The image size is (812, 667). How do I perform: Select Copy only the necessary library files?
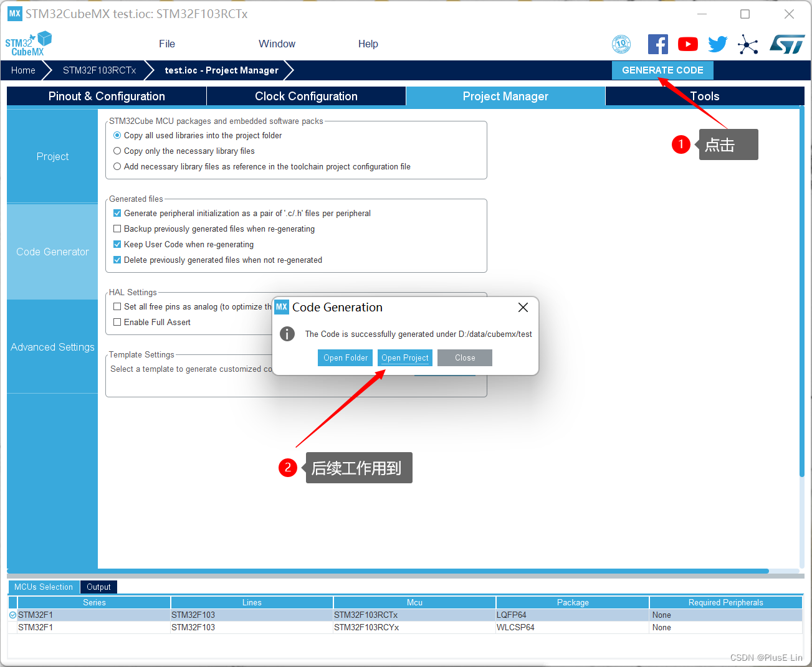117,151
